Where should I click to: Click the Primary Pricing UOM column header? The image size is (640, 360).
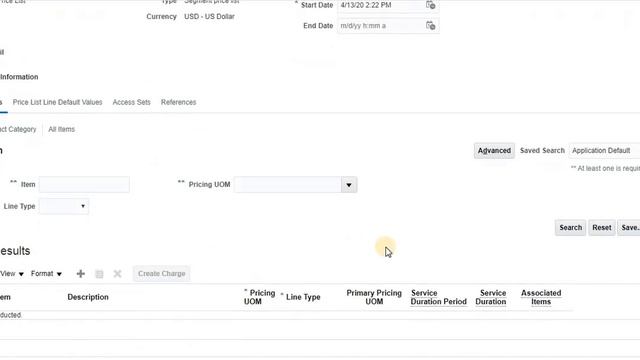pyautogui.click(x=374, y=297)
